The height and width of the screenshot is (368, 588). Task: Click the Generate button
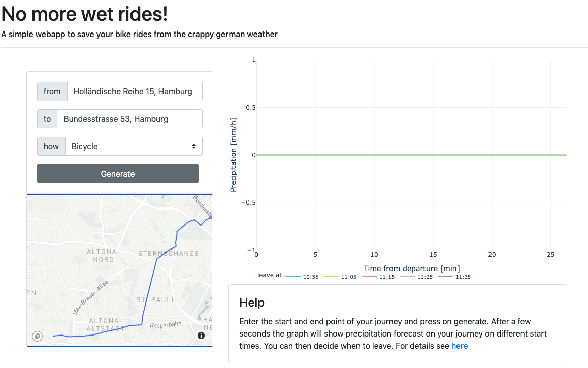click(118, 174)
